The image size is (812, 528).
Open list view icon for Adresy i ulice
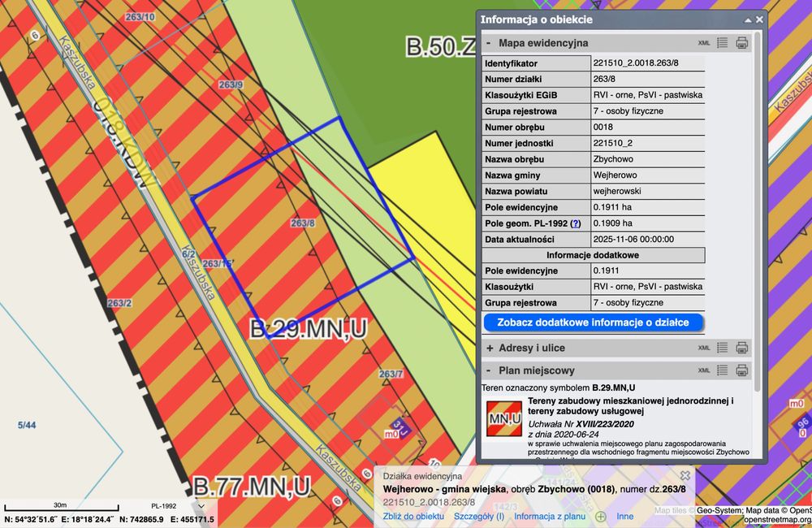click(x=723, y=348)
